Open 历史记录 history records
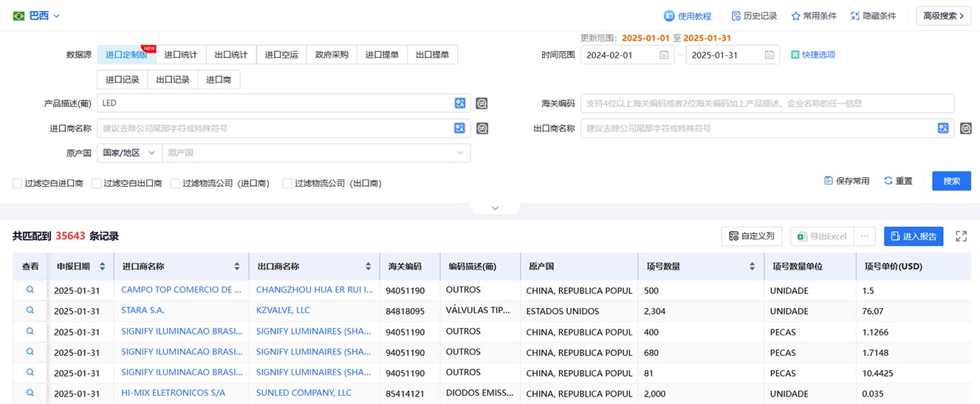 pos(754,16)
